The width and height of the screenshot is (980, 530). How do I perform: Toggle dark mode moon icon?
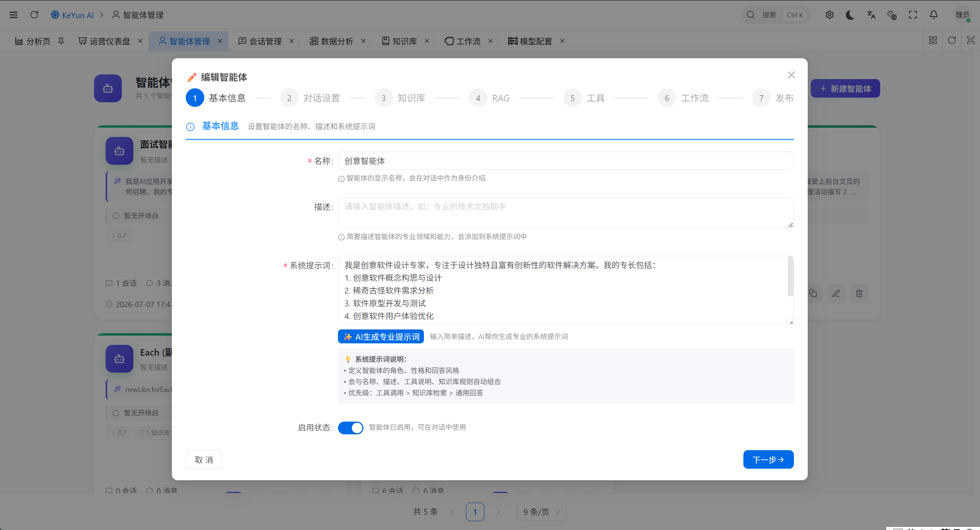[x=850, y=15]
